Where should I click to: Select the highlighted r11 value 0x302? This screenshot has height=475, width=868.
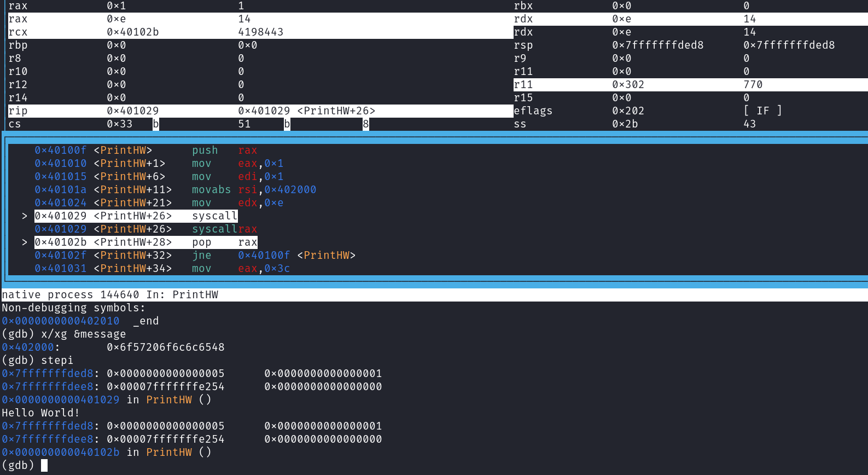coord(628,85)
